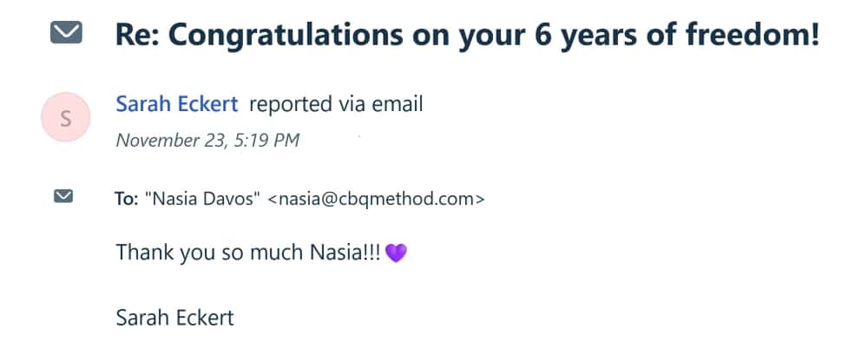The width and height of the screenshot is (868, 355).
Task: Click the nasia@cbqmethod.com email address
Action: [x=376, y=198]
